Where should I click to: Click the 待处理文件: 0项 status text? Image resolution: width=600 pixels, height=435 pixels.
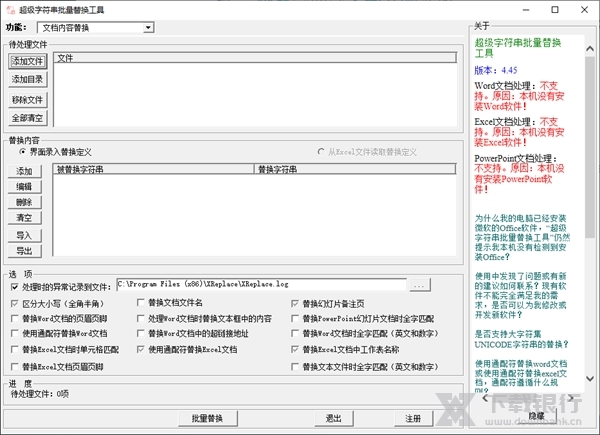(x=39, y=394)
